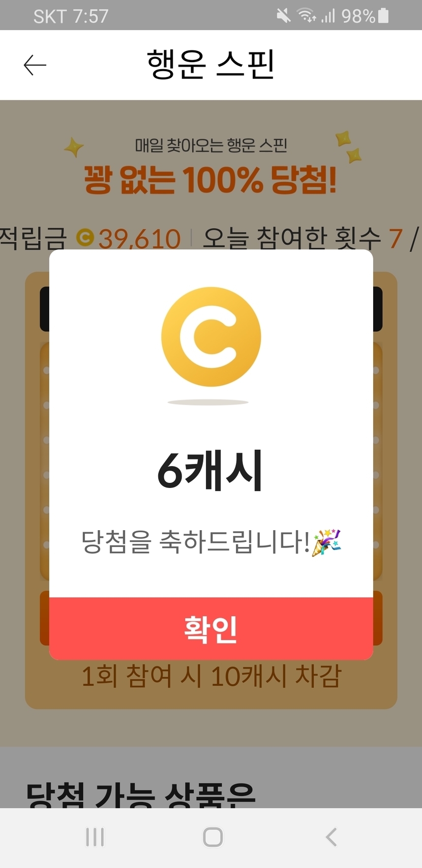This screenshot has height=868, width=422.
Task: Tap the Wi-Fi icon in status bar
Action: (x=307, y=16)
